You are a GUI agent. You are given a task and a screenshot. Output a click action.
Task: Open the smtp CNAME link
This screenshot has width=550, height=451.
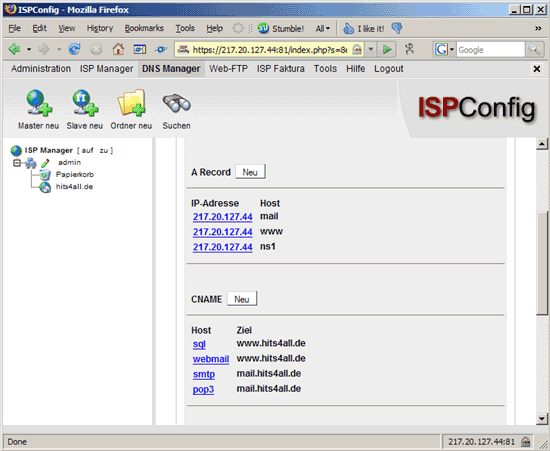(x=204, y=374)
